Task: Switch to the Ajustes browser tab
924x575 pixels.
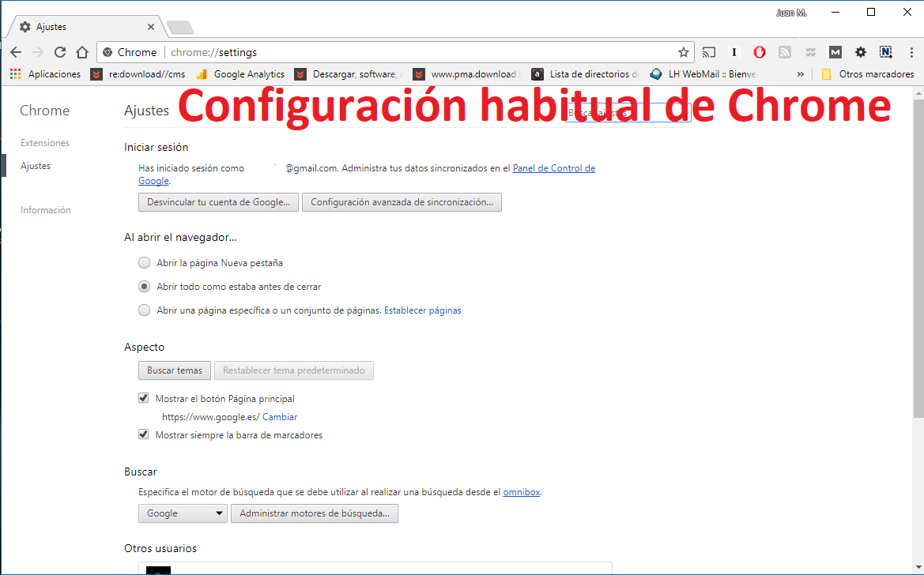Action: [x=85, y=27]
